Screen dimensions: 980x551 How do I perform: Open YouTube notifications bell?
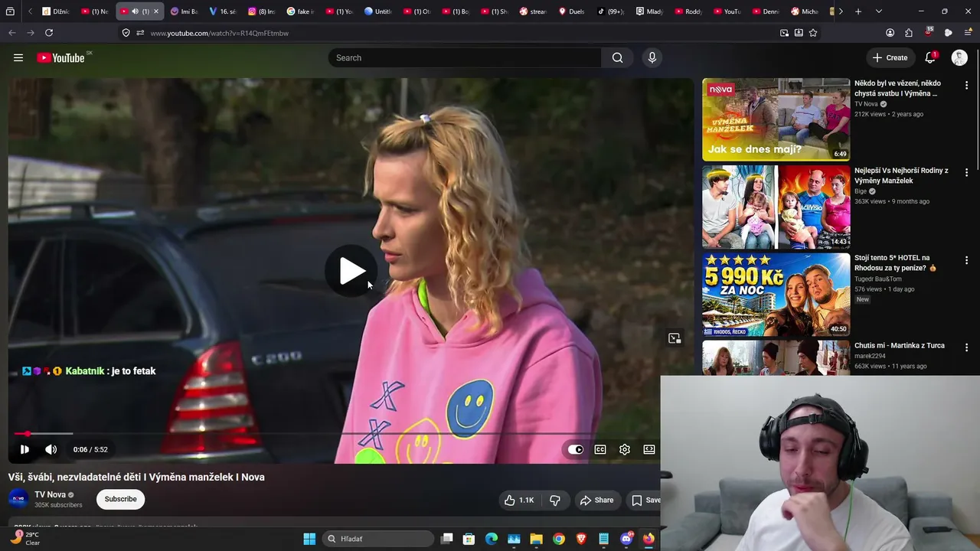tap(931, 57)
